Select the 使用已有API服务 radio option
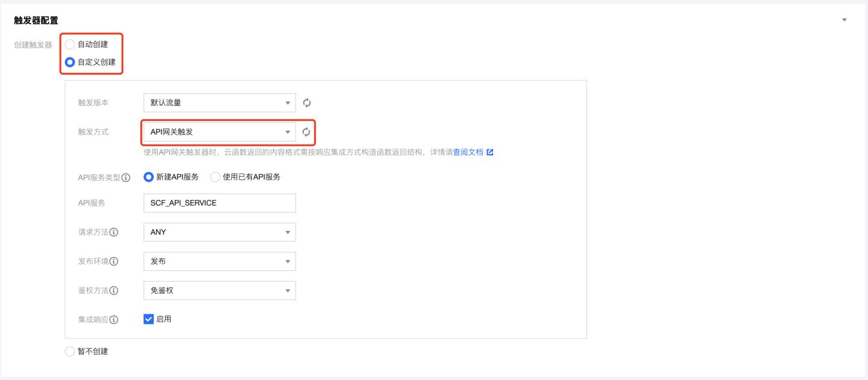Image resolution: width=868 pixels, height=380 pixels. (x=215, y=178)
